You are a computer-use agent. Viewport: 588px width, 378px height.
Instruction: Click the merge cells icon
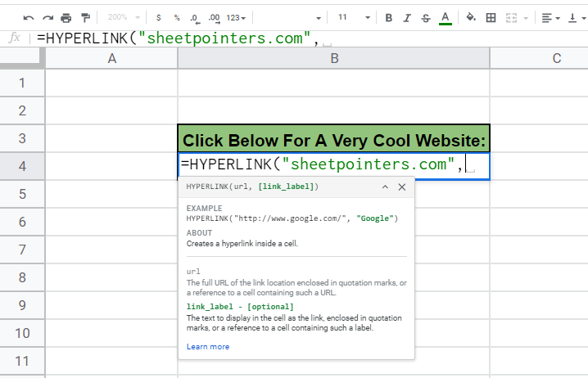512,18
